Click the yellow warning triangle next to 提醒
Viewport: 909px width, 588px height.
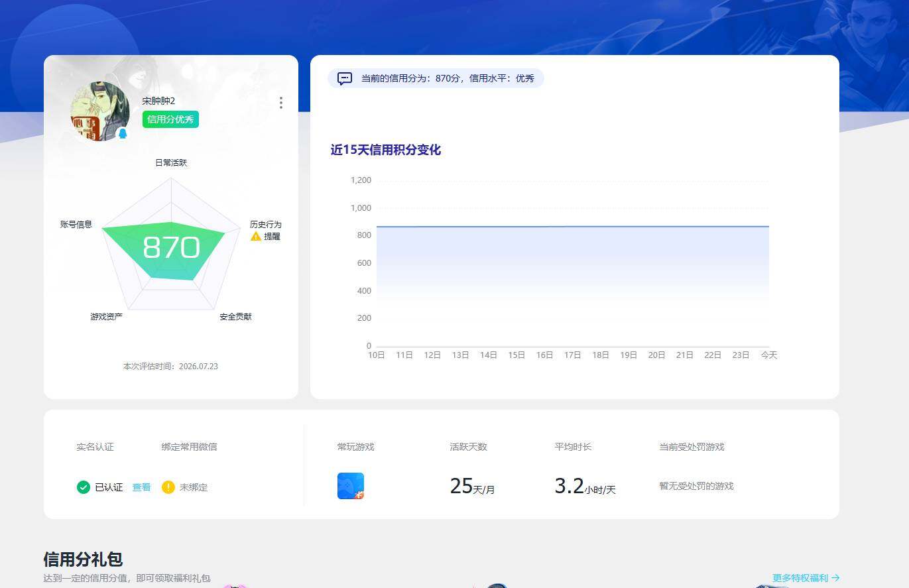(256, 236)
